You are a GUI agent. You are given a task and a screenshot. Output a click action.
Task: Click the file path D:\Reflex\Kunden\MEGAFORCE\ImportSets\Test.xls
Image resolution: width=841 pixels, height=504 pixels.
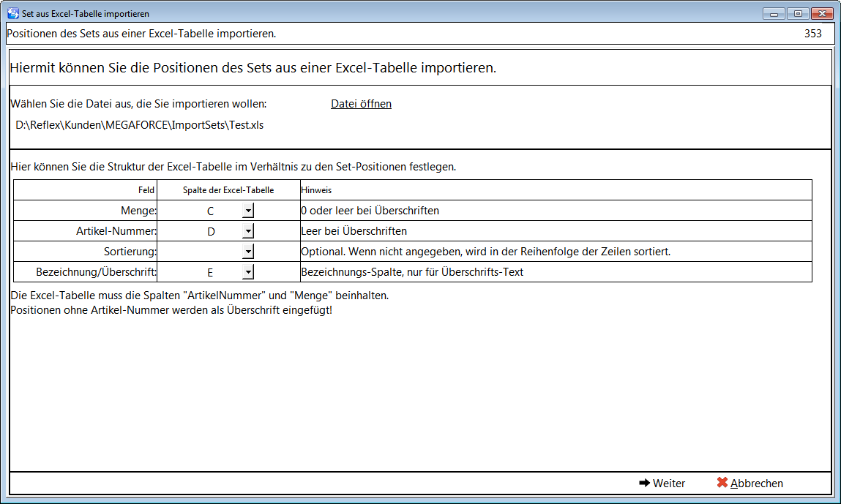point(140,126)
